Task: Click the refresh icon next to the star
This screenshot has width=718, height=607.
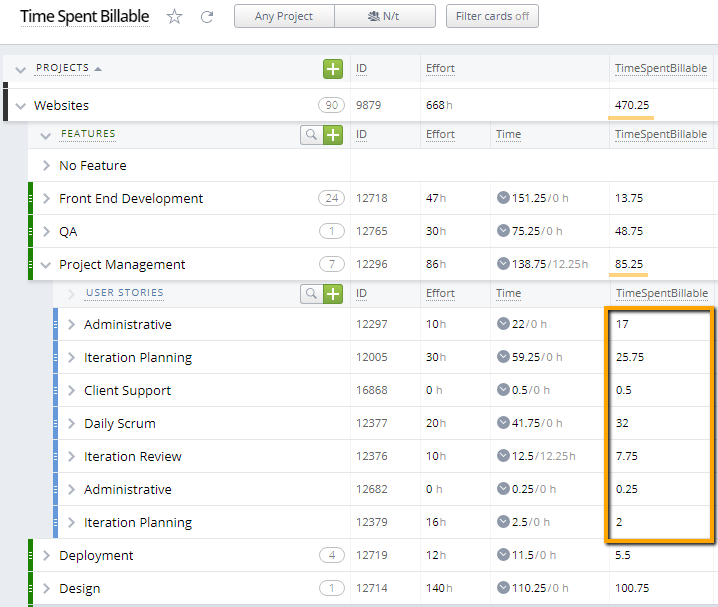Action: click(x=207, y=17)
